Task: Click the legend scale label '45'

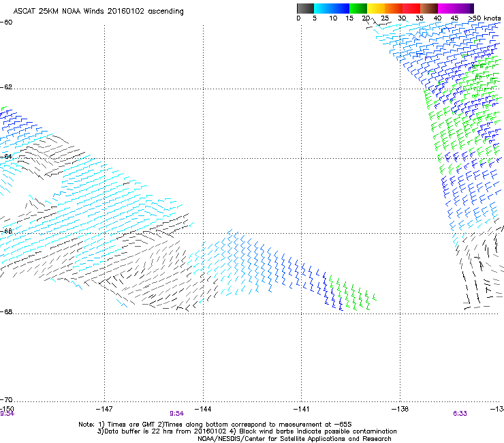Action: tap(454, 18)
